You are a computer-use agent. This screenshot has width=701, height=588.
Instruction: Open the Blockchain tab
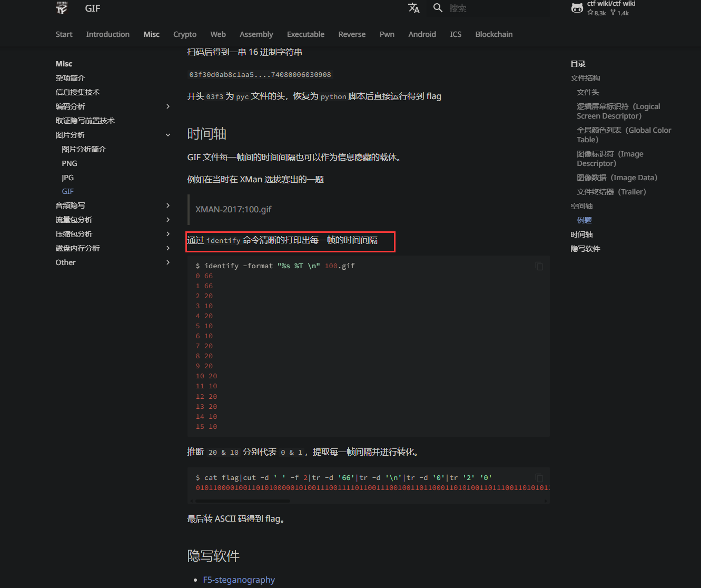click(x=493, y=34)
